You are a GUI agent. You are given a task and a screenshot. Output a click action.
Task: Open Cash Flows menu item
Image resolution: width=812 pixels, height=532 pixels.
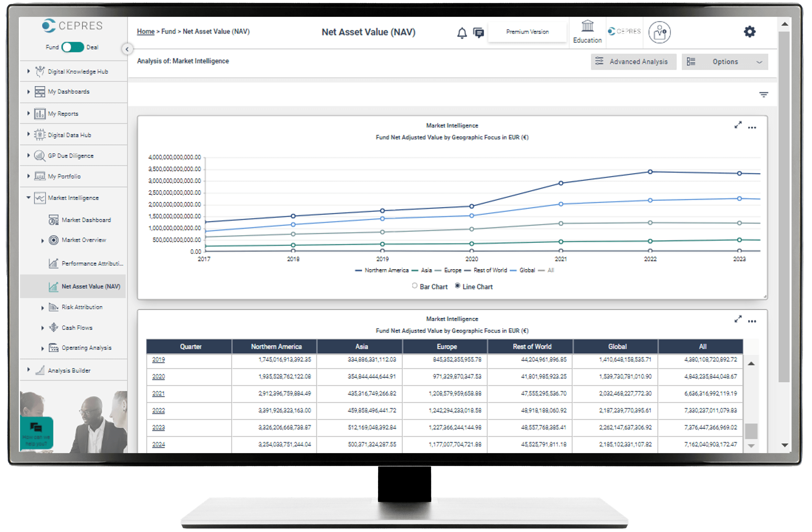(x=77, y=328)
